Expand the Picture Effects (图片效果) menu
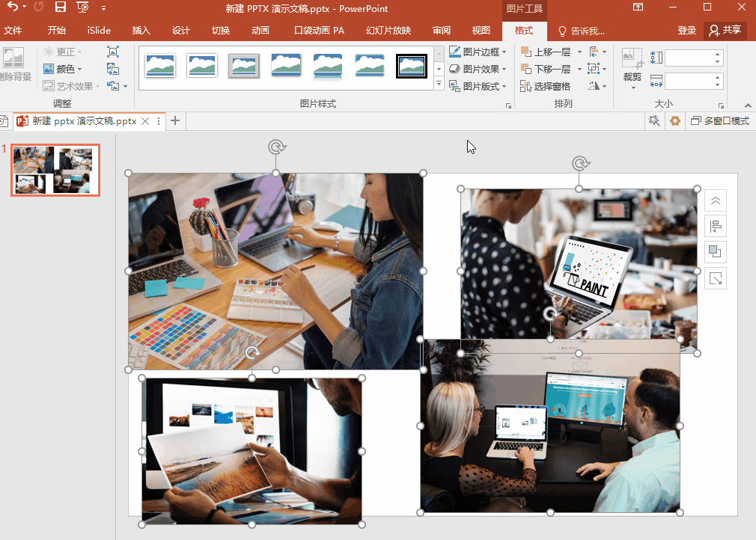 478,69
